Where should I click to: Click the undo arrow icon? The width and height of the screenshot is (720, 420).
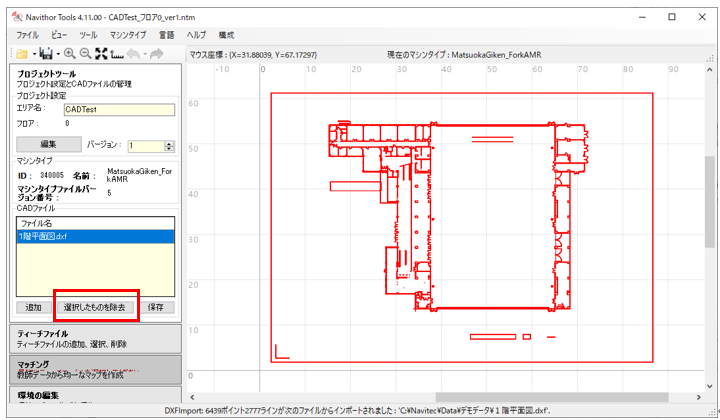[x=135, y=52]
